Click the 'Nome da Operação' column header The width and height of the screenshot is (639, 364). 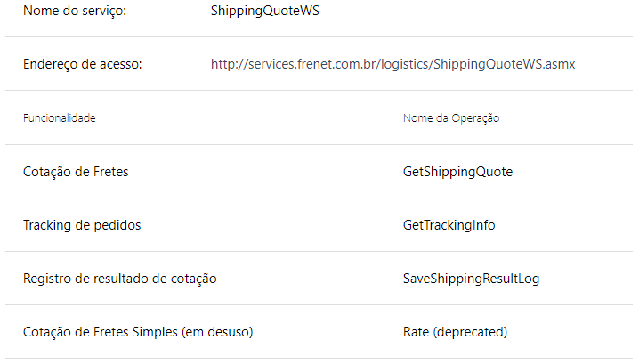[451, 118]
